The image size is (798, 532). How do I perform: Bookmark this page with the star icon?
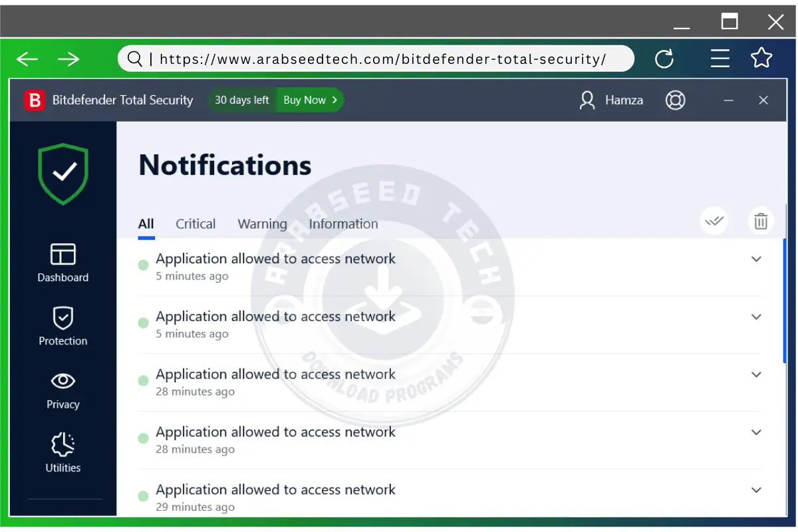point(761,59)
